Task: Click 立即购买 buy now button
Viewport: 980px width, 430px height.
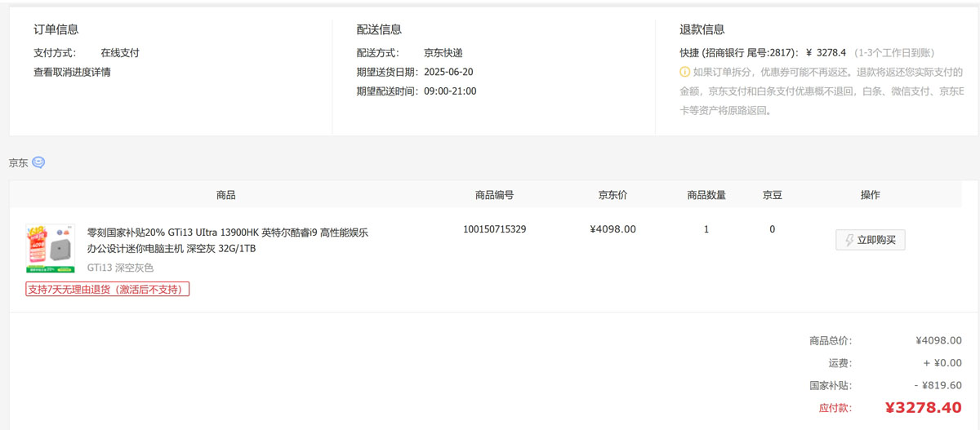Action: pos(871,240)
